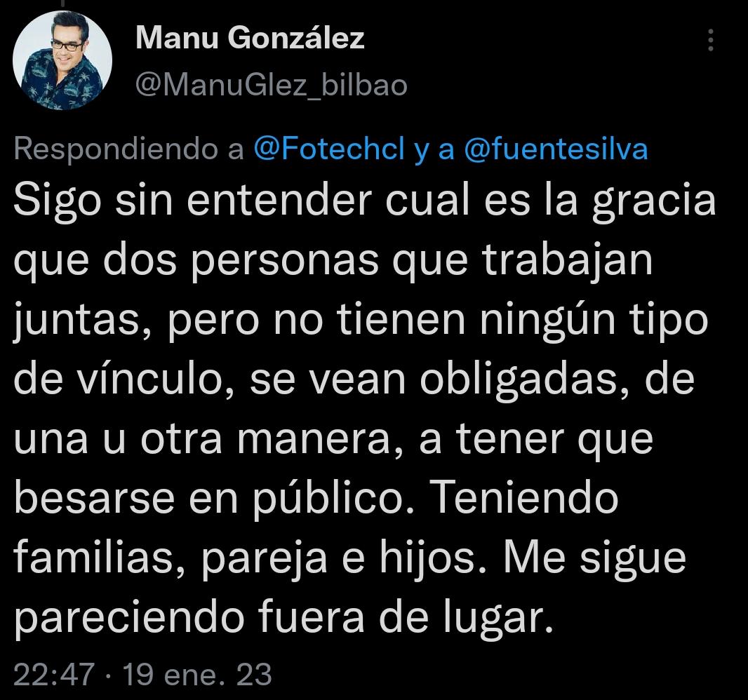Select the reply thread connector line above the avatar
Screen dimensions: 748x700
coord(62,3)
